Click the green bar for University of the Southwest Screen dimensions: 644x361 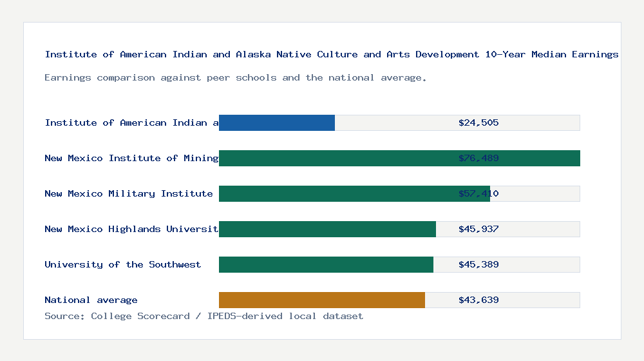click(326, 264)
